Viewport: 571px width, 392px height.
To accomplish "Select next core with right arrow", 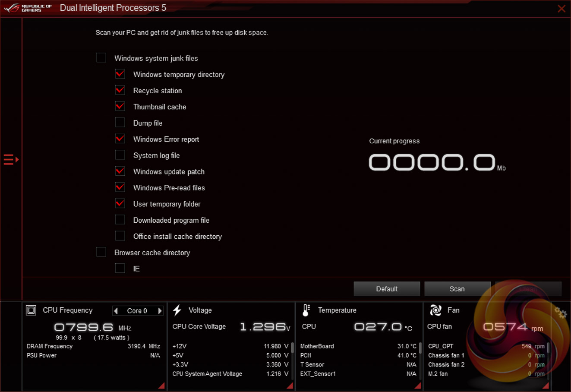I will 160,311.
